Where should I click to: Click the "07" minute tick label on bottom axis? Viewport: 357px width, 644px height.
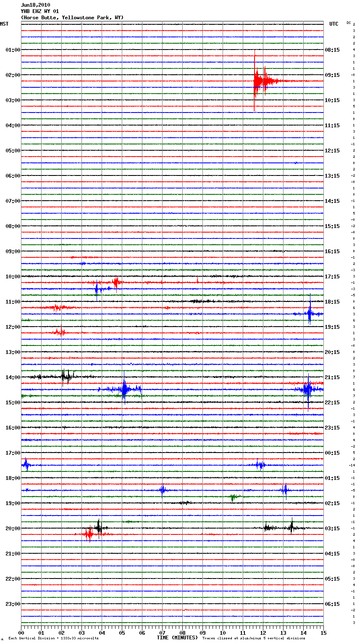click(162, 633)
